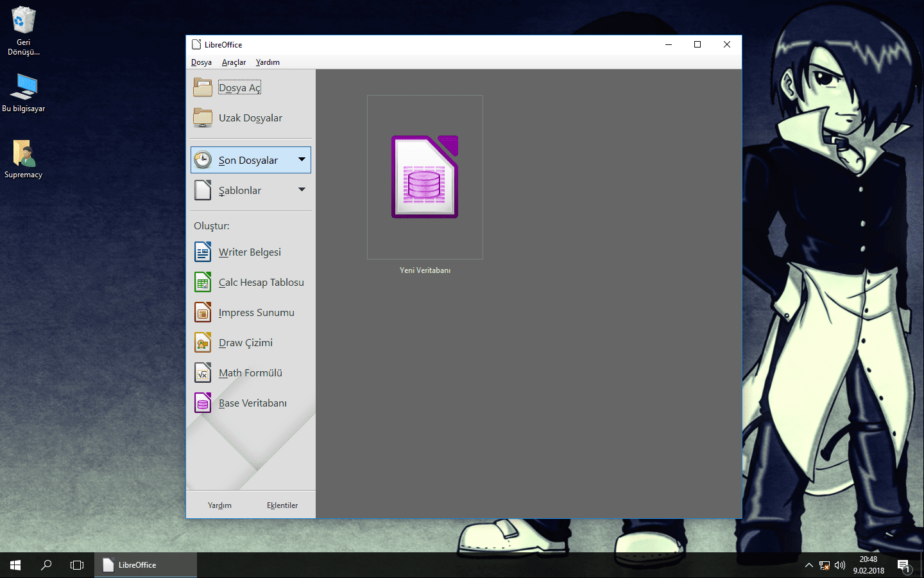The image size is (924, 578).
Task: Click the Dosya Aç folder icon
Action: [203, 87]
